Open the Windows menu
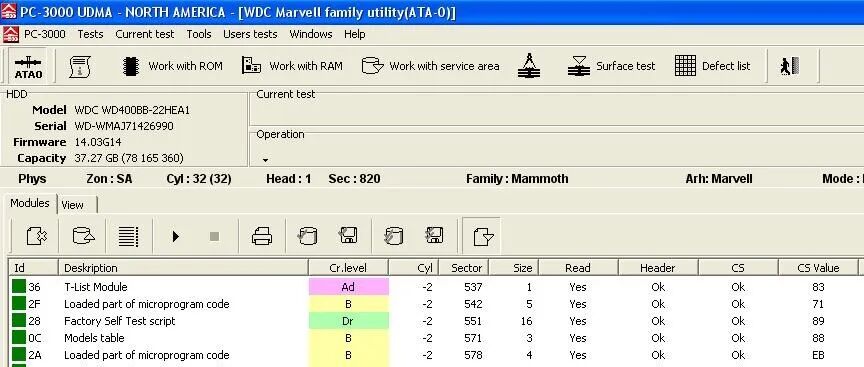This screenshot has height=367, width=864. tap(311, 34)
